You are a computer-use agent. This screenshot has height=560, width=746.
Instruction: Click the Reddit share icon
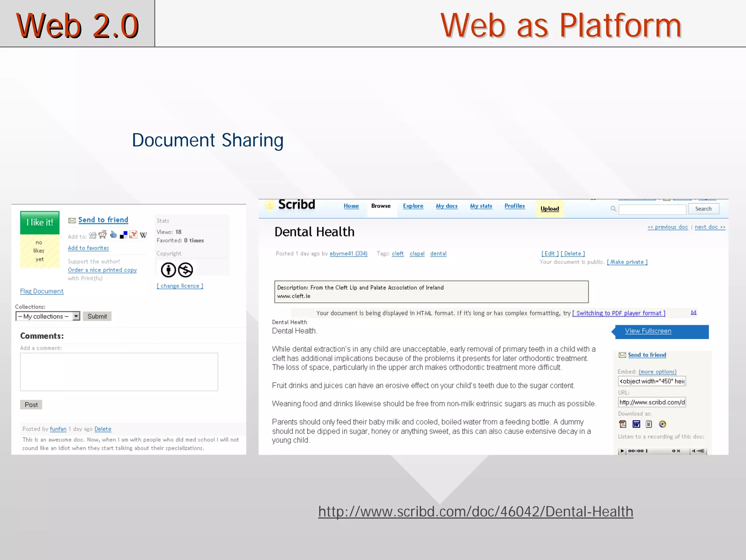[103, 235]
